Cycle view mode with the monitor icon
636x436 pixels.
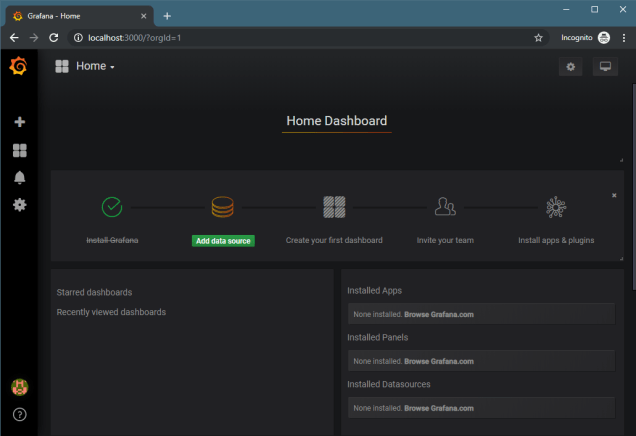point(605,67)
